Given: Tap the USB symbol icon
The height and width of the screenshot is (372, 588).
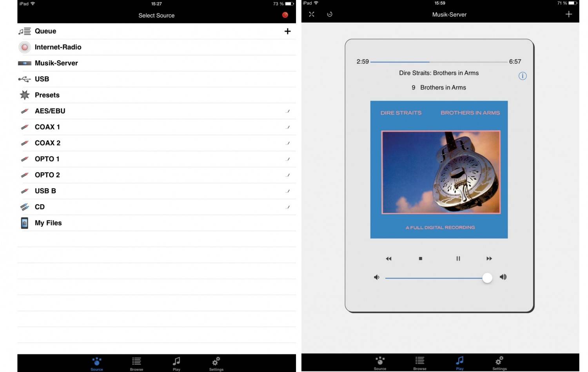Looking at the screenshot, I should click(x=25, y=79).
